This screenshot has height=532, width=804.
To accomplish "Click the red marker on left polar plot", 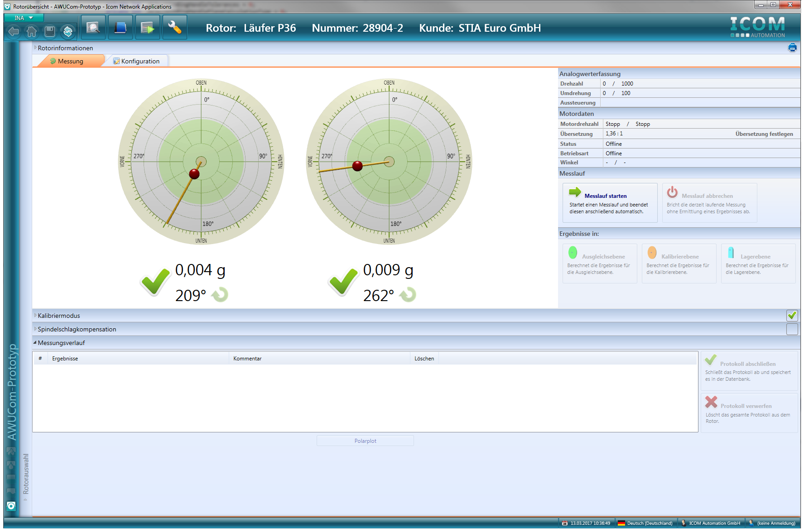I will [x=194, y=174].
